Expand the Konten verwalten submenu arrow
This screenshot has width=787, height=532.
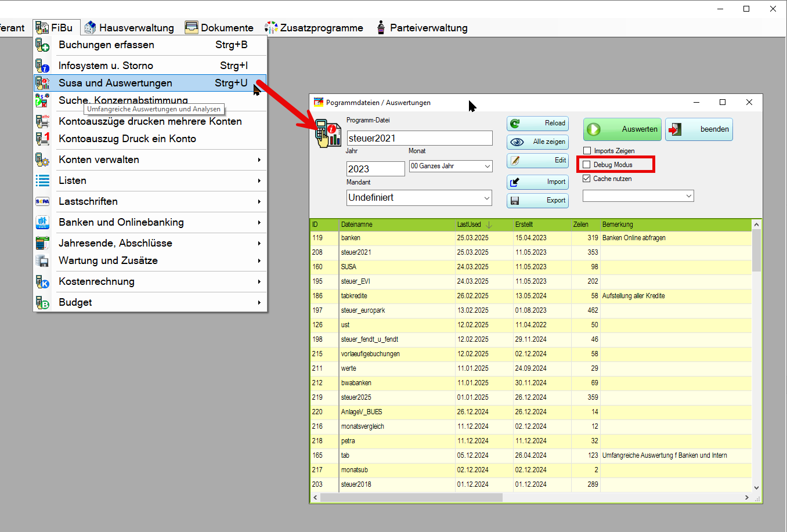(259, 160)
